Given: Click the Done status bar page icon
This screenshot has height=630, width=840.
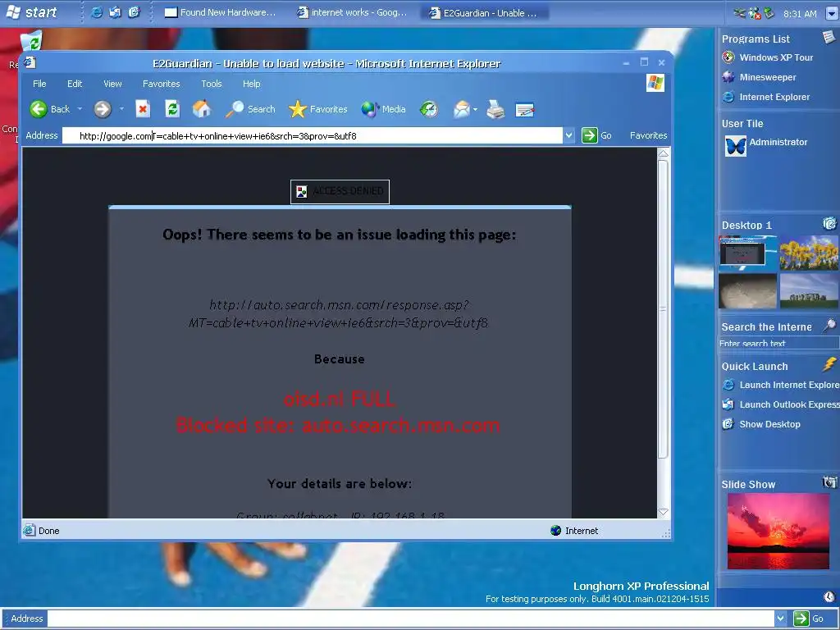Looking at the screenshot, I should (29, 531).
